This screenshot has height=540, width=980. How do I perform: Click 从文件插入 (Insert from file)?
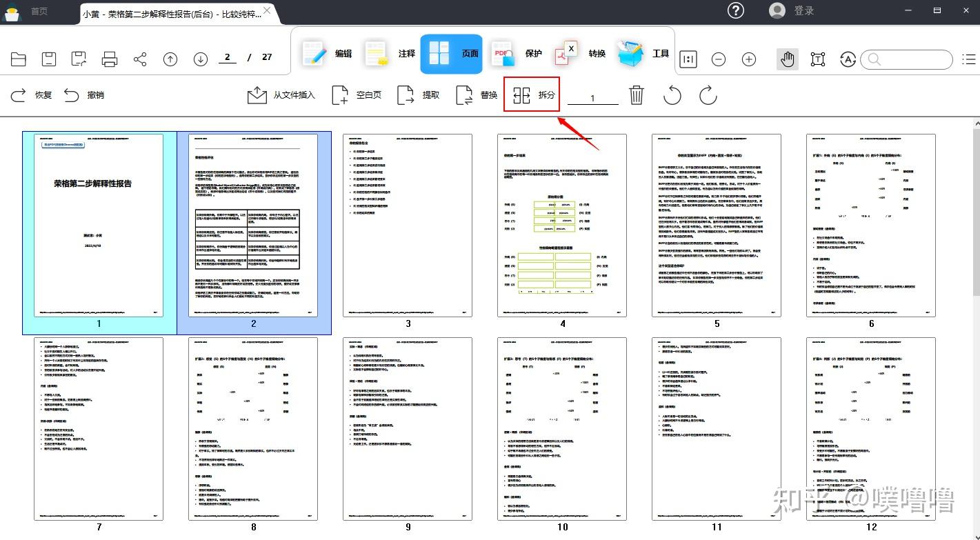tap(281, 95)
